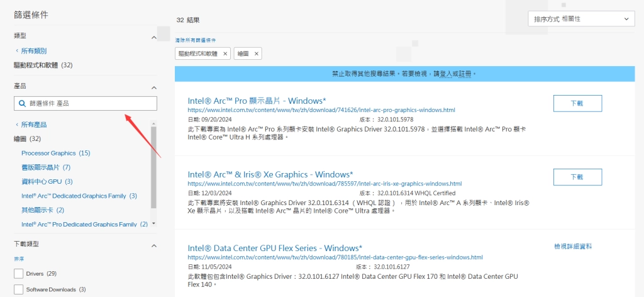
Task: Click the 排序 label under 下載類型
Action: [x=19, y=259]
